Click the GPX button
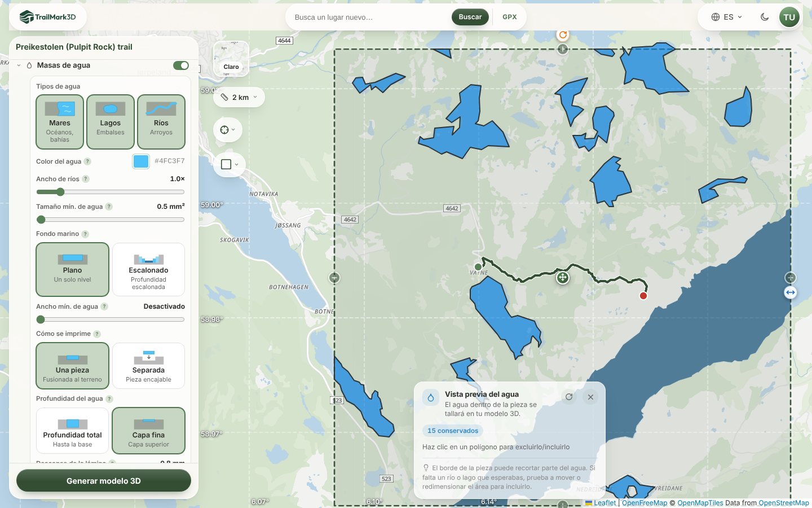Image resolution: width=812 pixels, height=508 pixels. point(510,17)
